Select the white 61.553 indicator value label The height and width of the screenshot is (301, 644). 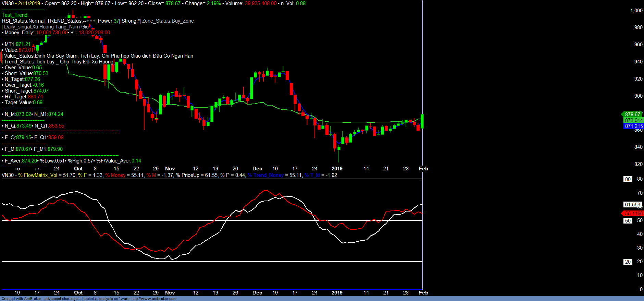click(x=632, y=205)
